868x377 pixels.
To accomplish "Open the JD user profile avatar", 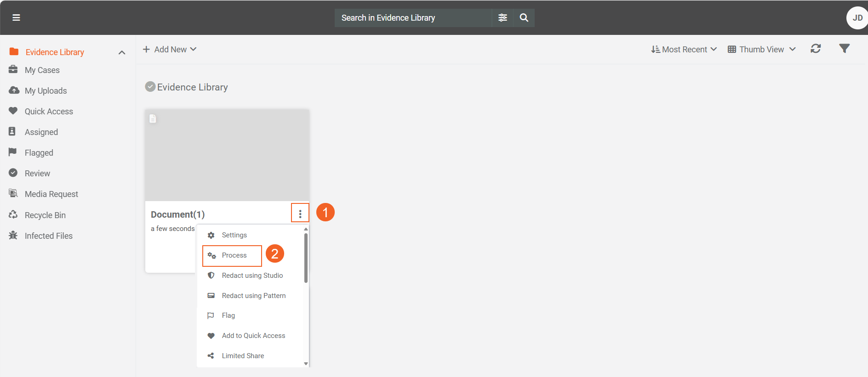I will pos(857,18).
